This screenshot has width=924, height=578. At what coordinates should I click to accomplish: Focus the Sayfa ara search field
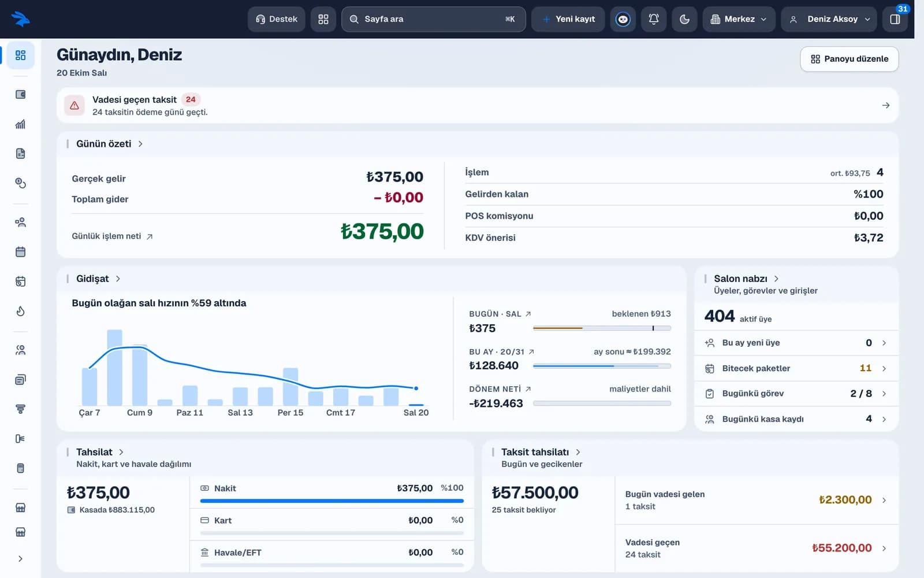click(x=433, y=19)
